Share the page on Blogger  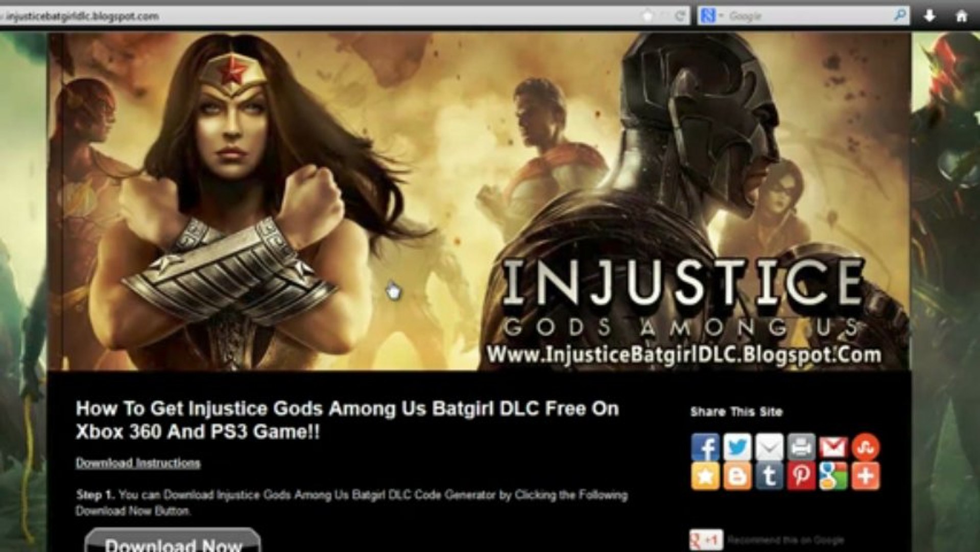pyautogui.click(x=737, y=476)
